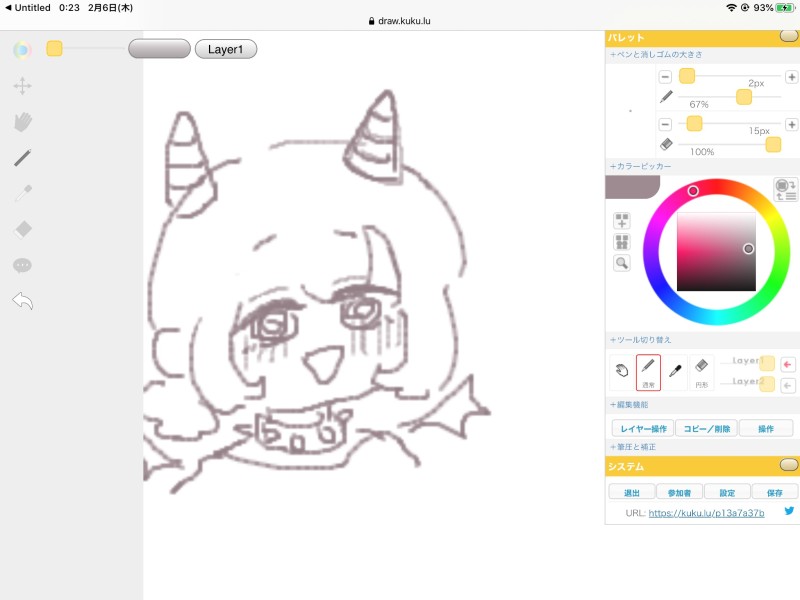Click the 退出 button
The width and height of the screenshot is (800, 600).
[x=632, y=492]
